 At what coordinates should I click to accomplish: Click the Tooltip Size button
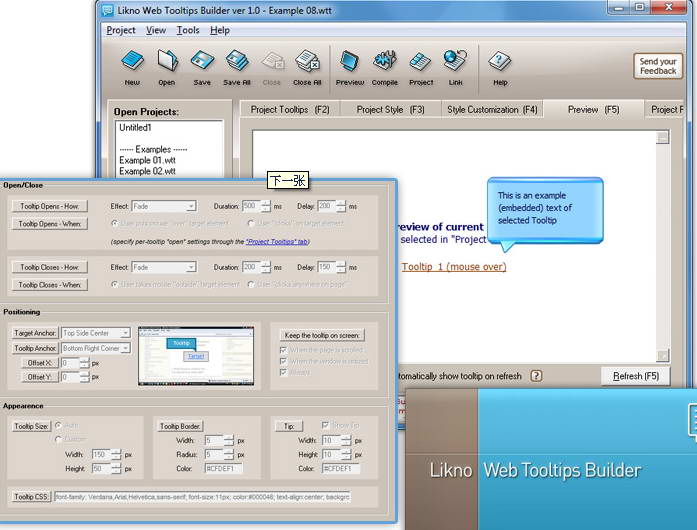coord(31,426)
